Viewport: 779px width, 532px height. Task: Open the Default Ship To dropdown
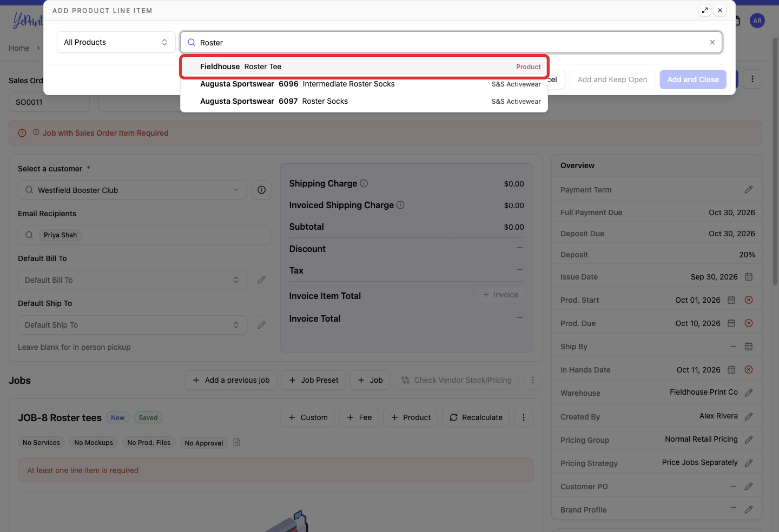[x=133, y=325]
